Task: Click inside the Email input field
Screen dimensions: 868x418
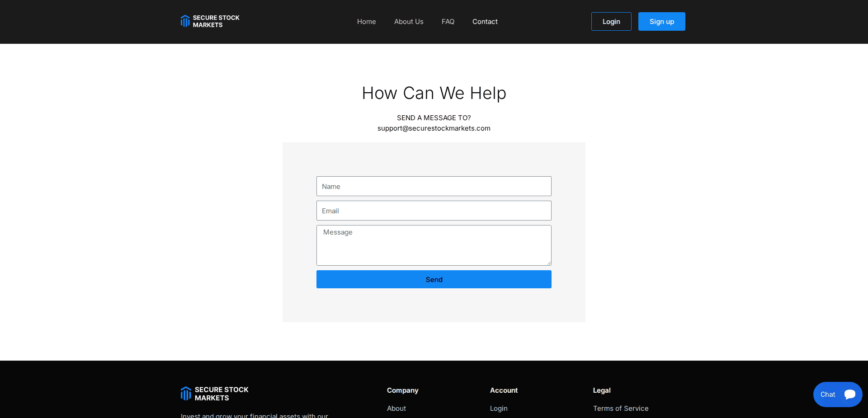Action: 434,211
